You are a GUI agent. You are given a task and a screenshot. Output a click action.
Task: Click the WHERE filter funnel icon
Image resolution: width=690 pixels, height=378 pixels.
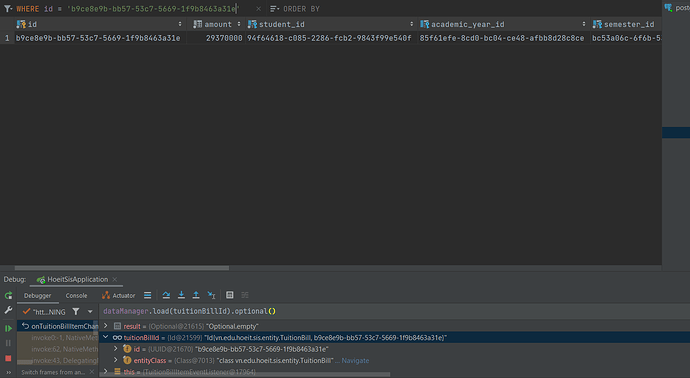(7, 8)
